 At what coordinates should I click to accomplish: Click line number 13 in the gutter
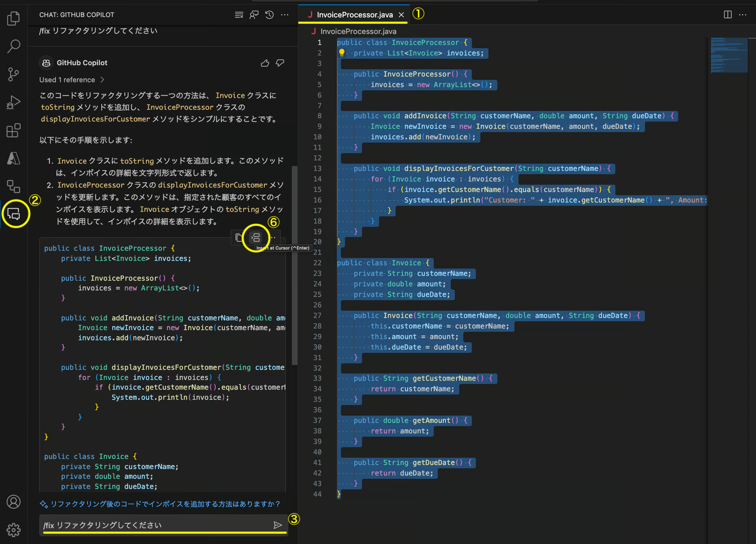(317, 169)
